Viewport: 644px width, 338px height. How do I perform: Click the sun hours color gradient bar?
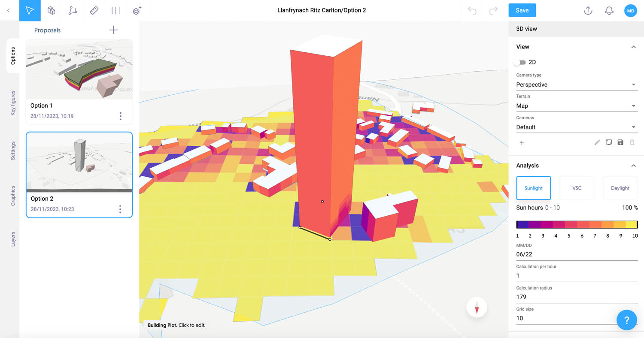coord(577,224)
